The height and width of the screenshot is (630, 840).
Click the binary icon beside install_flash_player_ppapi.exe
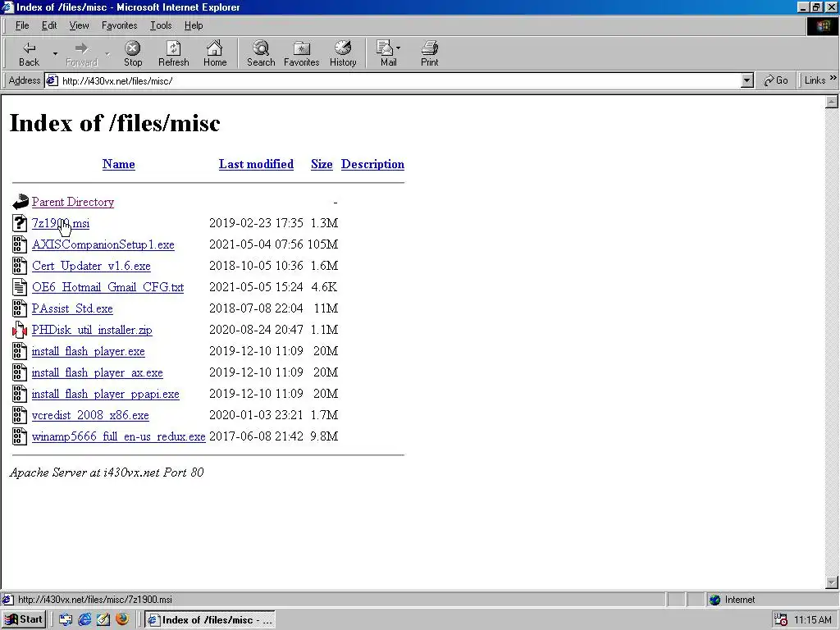[20, 394]
